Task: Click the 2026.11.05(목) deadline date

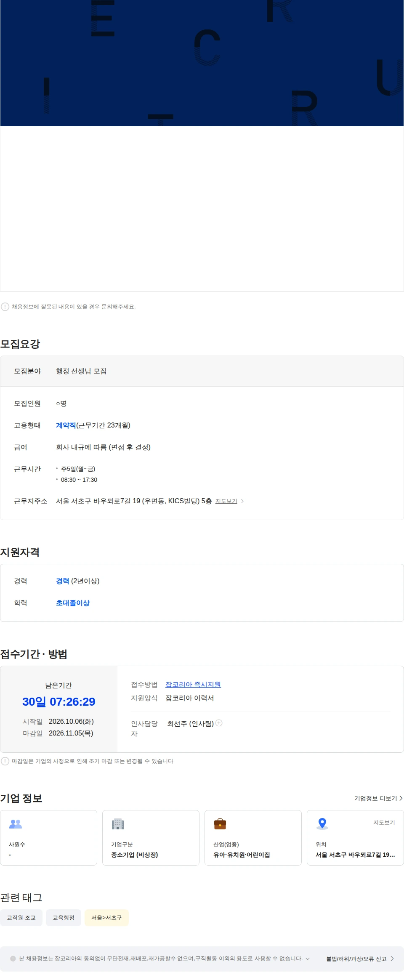Action: coord(71,733)
